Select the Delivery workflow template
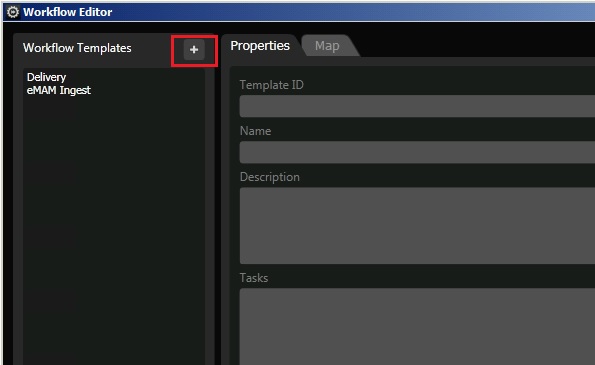 46,77
